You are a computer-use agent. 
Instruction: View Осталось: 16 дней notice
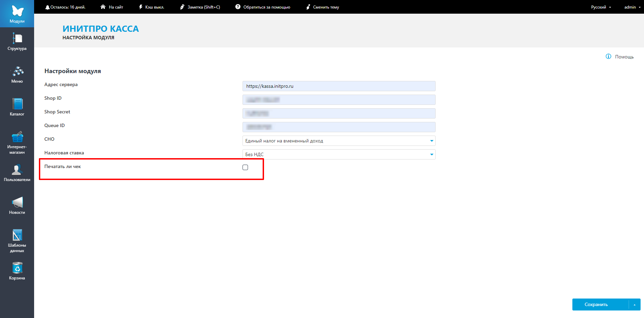[68, 7]
